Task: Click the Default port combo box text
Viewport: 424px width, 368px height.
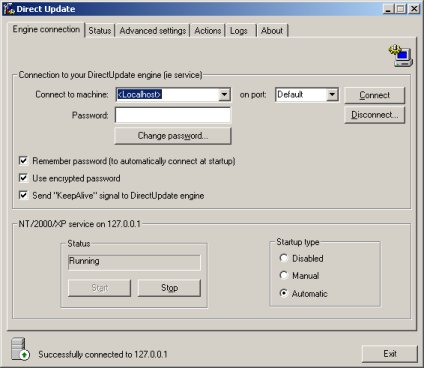Action: (290, 95)
